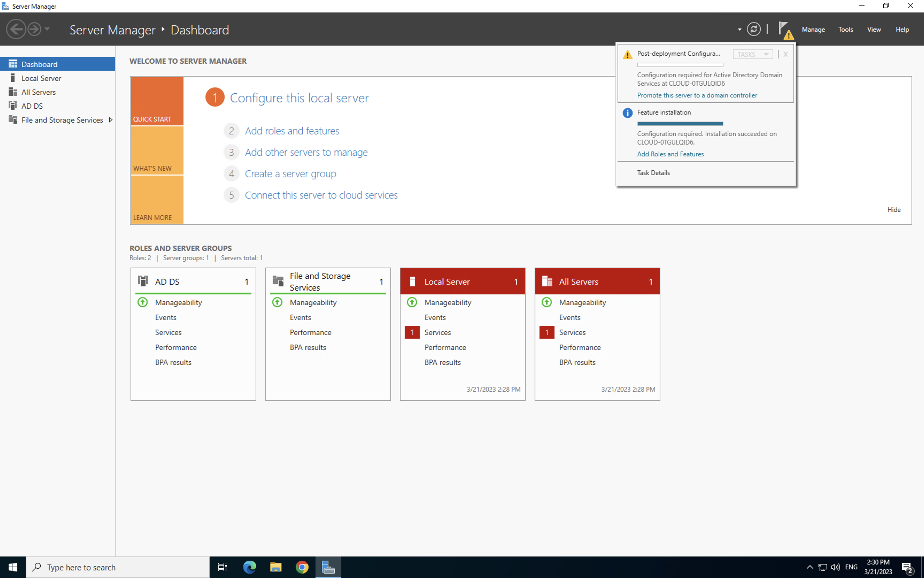The height and width of the screenshot is (578, 924).
Task: Show hidden tray icons chevron
Action: tap(810, 567)
